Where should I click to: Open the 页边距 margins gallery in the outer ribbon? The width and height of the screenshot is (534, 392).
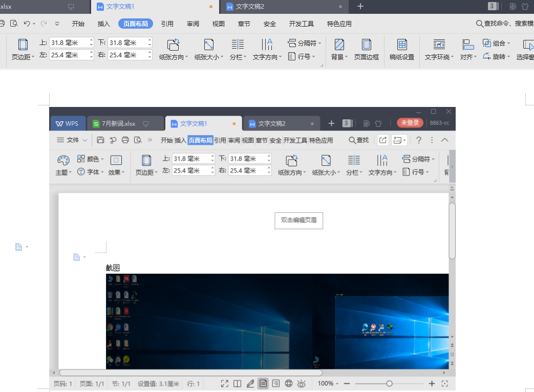pos(23,50)
